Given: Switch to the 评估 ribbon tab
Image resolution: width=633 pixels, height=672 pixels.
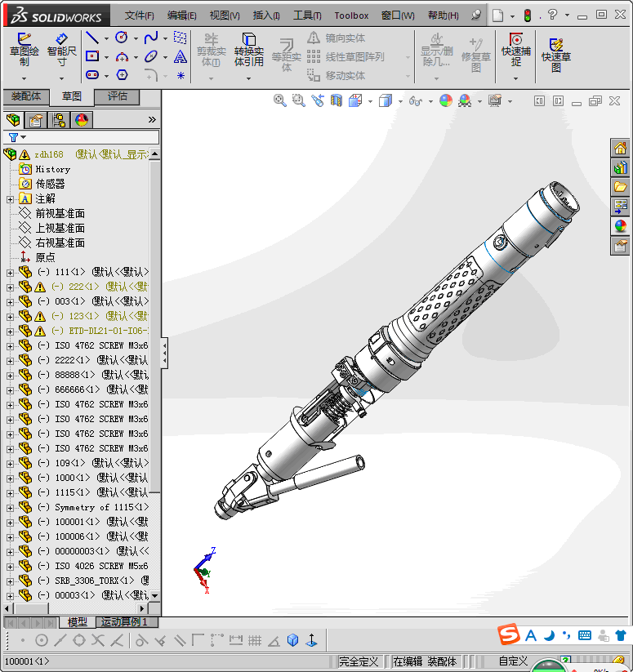Looking at the screenshot, I should [117, 96].
